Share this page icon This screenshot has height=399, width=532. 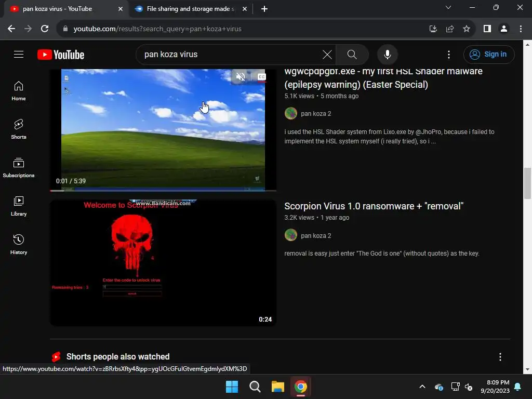click(450, 29)
